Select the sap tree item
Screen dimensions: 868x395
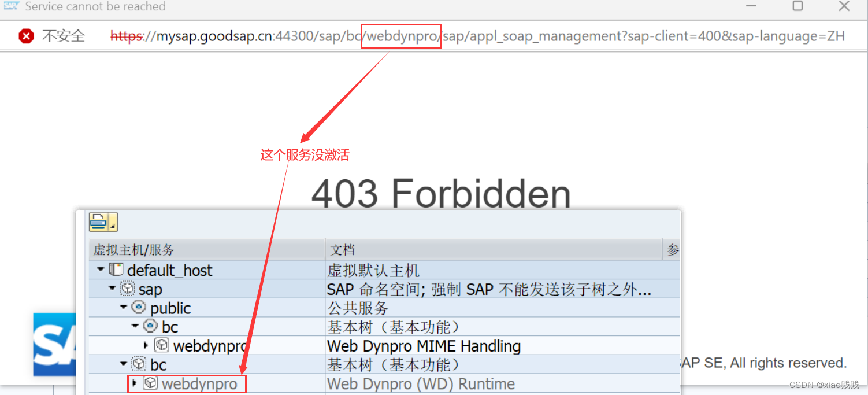point(150,289)
